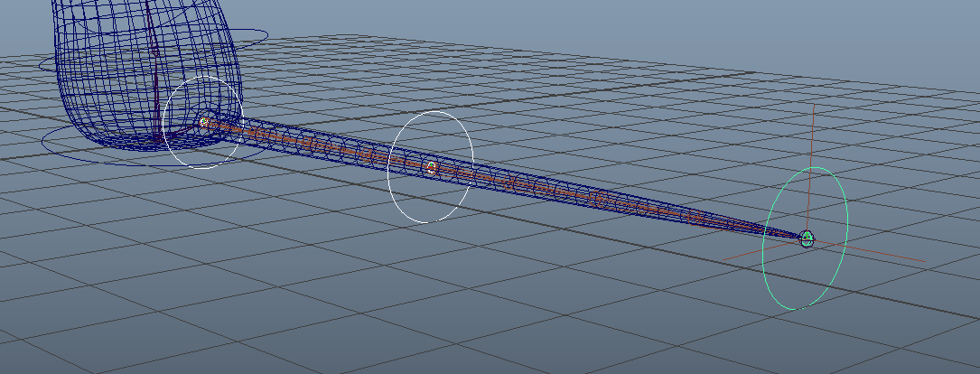Click the joint at the tail base
This screenshot has width=980, height=374.
click(204, 121)
